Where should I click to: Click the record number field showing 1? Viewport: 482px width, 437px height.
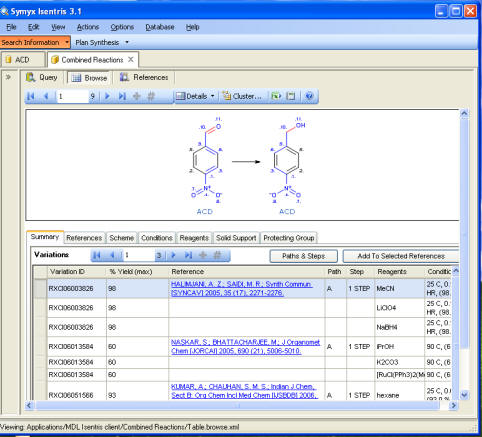[x=73, y=96]
